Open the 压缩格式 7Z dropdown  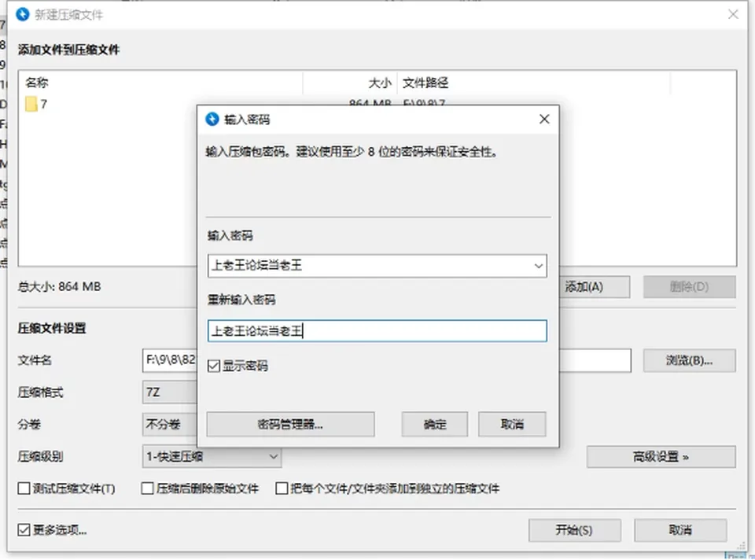pos(170,392)
